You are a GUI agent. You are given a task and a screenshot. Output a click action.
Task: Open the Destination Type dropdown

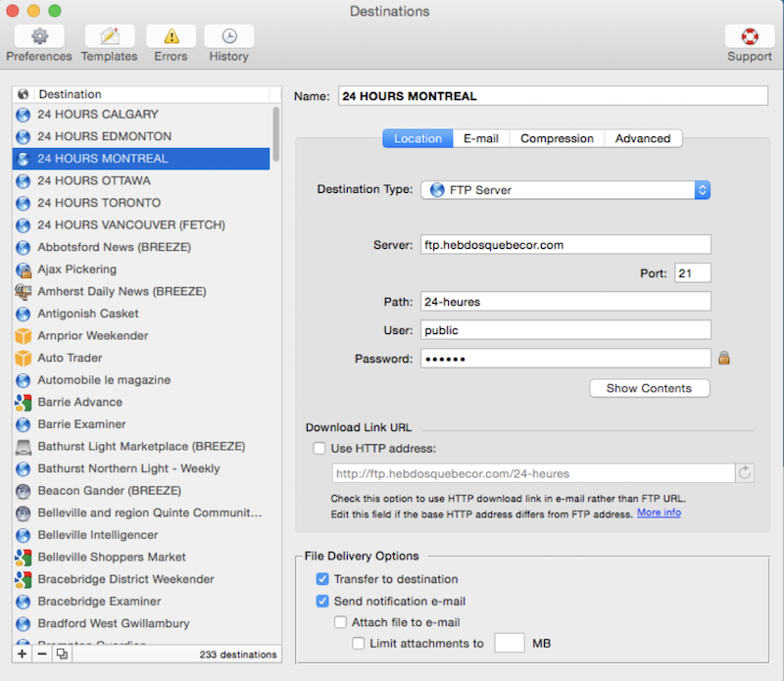pos(565,190)
